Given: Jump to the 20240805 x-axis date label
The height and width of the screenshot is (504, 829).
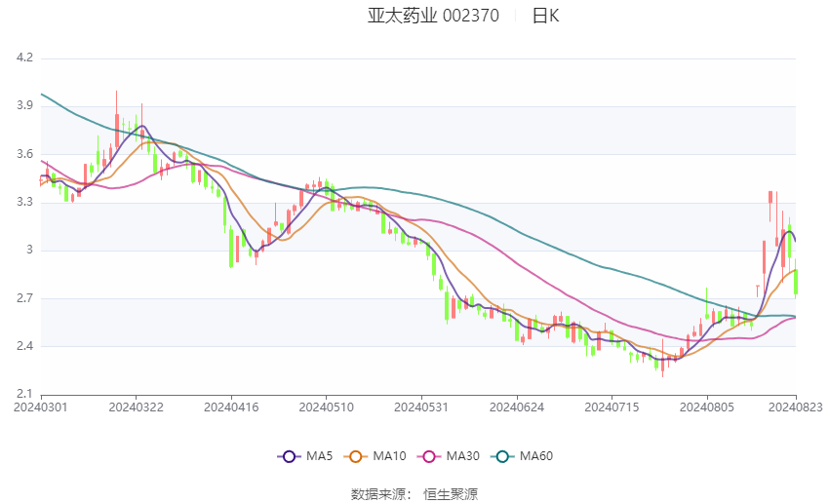Looking at the screenshot, I should click(x=707, y=405).
